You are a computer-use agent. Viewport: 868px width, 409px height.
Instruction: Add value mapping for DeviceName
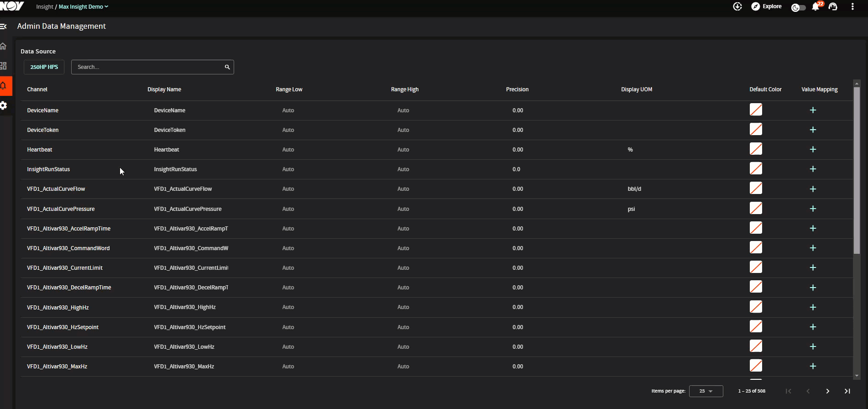click(813, 110)
